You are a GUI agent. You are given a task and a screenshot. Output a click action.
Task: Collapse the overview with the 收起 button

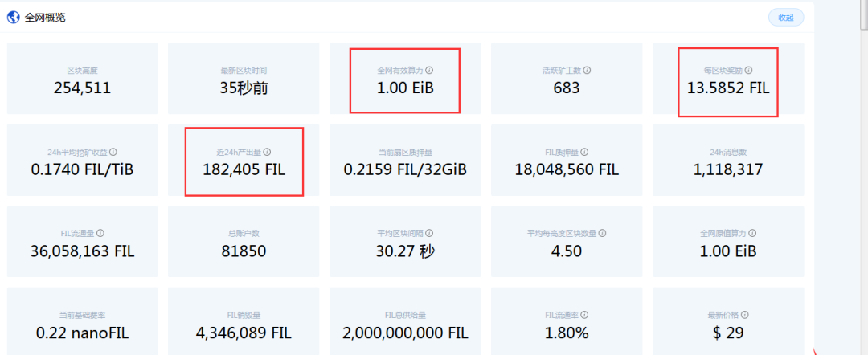[786, 18]
